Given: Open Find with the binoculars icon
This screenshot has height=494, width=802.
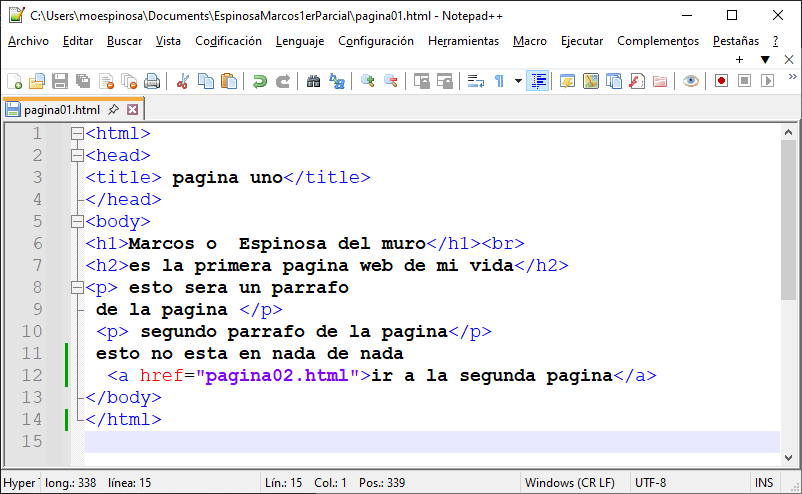Looking at the screenshot, I should [313, 81].
